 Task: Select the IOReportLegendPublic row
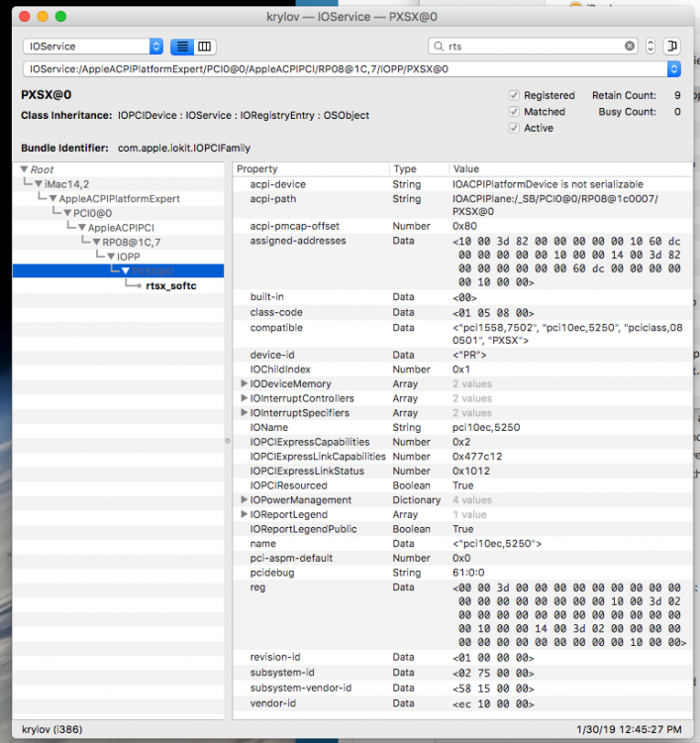click(462, 529)
